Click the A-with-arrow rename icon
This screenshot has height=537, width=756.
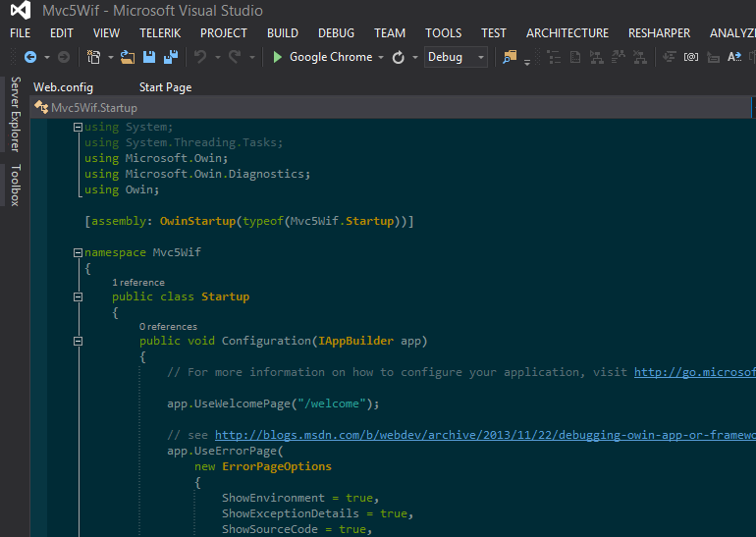tap(734, 57)
